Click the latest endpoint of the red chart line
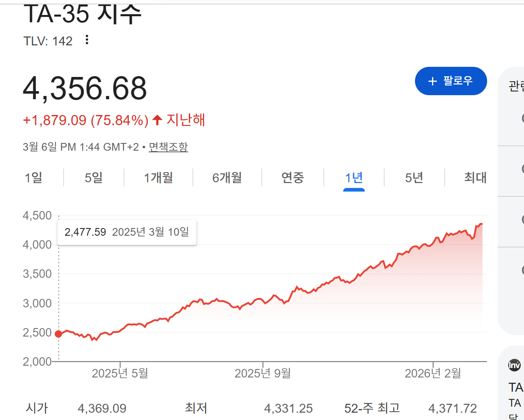The width and height of the screenshot is (524, 420). pos(481,224)
